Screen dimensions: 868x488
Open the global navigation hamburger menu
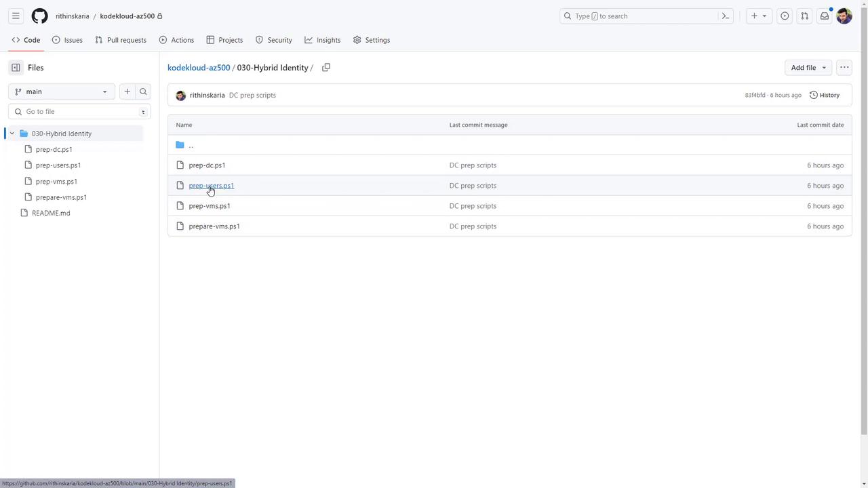pyautogui.click(x=16, y=16)
